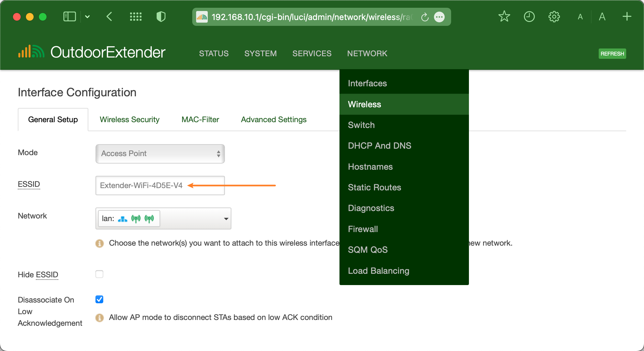Click the reload page icon
Viewport: 644px width, 351px height.
pos(425,17)
